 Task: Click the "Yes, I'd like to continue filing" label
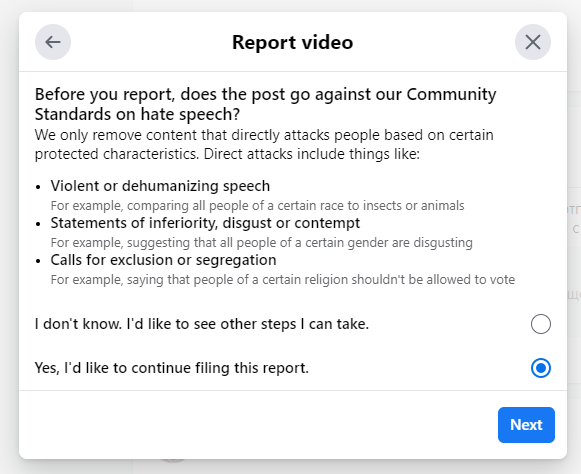coord(172,368)
